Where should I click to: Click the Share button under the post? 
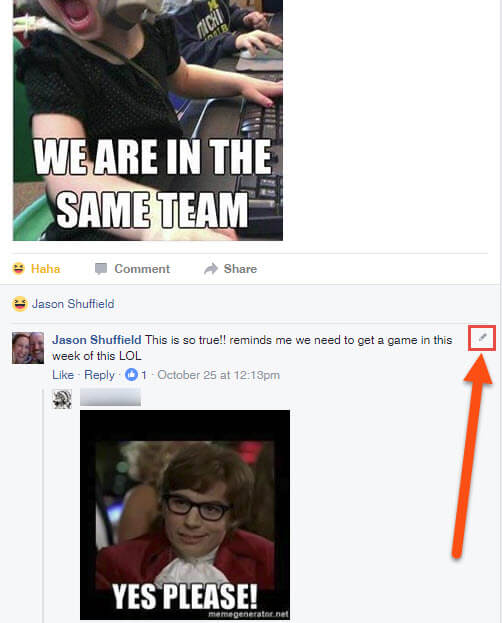(230, 269)
